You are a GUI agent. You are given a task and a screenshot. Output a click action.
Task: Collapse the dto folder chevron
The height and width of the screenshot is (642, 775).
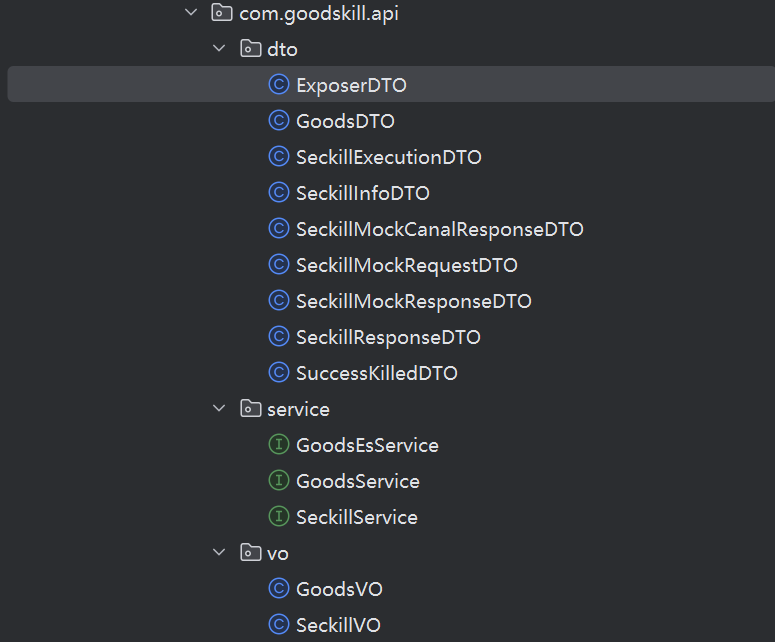coord(220,49)
